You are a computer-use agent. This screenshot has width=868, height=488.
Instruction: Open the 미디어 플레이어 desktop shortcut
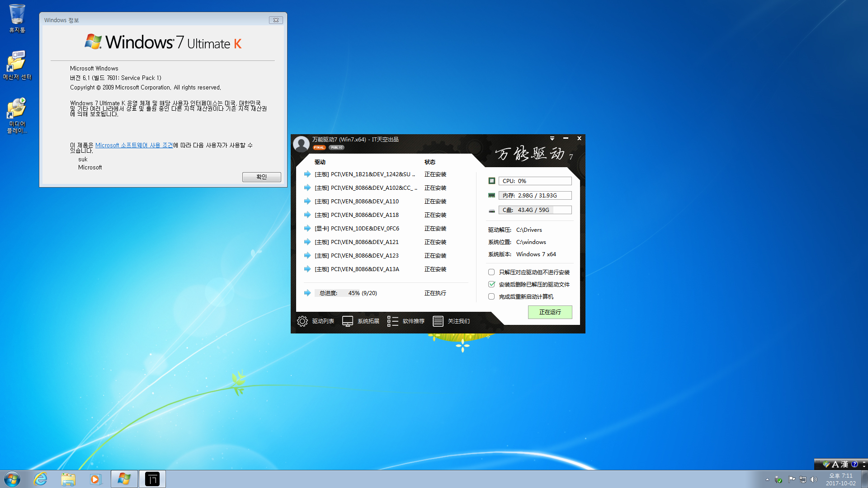pyautogui.click(x=17, y=116)
